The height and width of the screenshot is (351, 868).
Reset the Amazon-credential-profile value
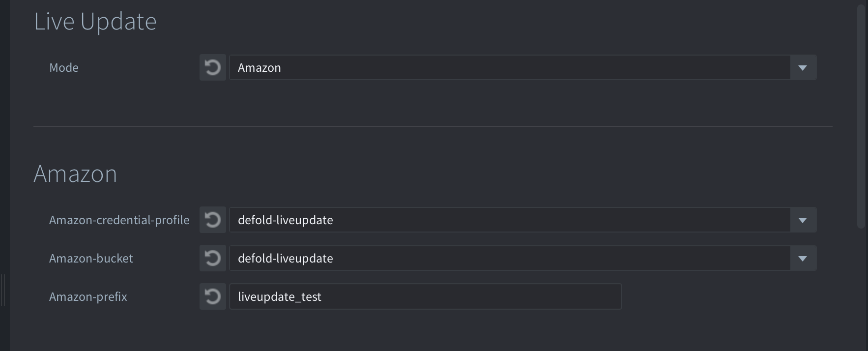coord(212,220)
